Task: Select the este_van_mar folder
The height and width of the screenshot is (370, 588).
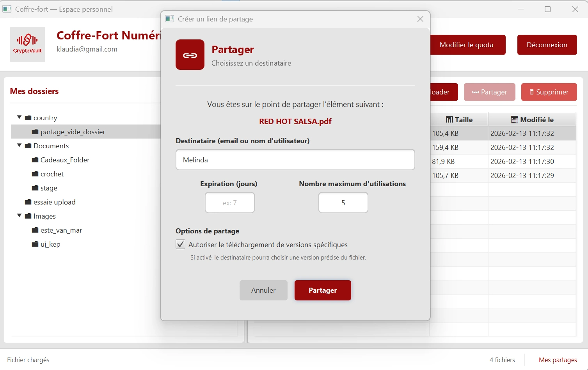Action: pyautogui.click(x=61, y=230)
